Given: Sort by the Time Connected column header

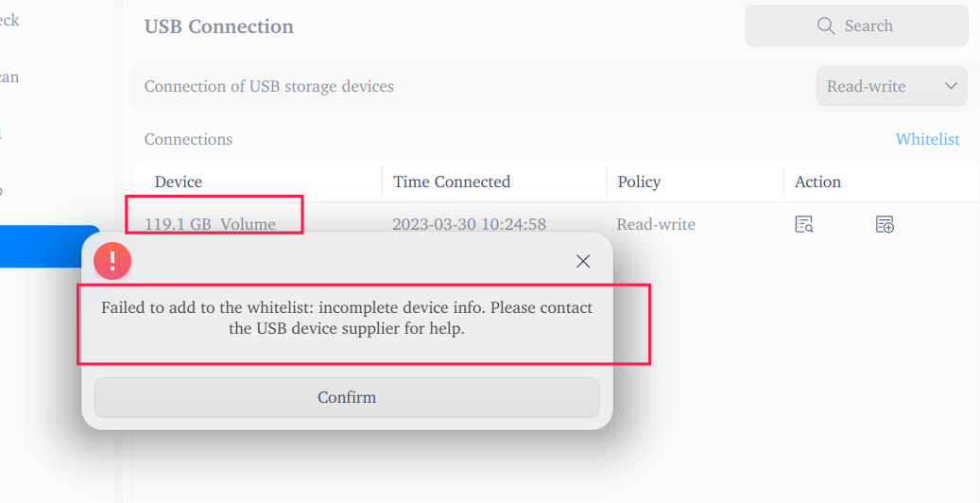Looking at the screenshot, I should 452,182.
